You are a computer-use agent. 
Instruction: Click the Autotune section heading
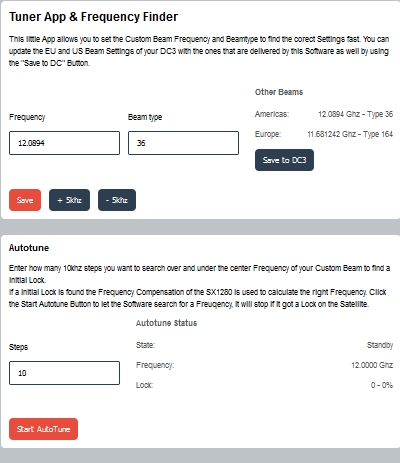point(29,248)
